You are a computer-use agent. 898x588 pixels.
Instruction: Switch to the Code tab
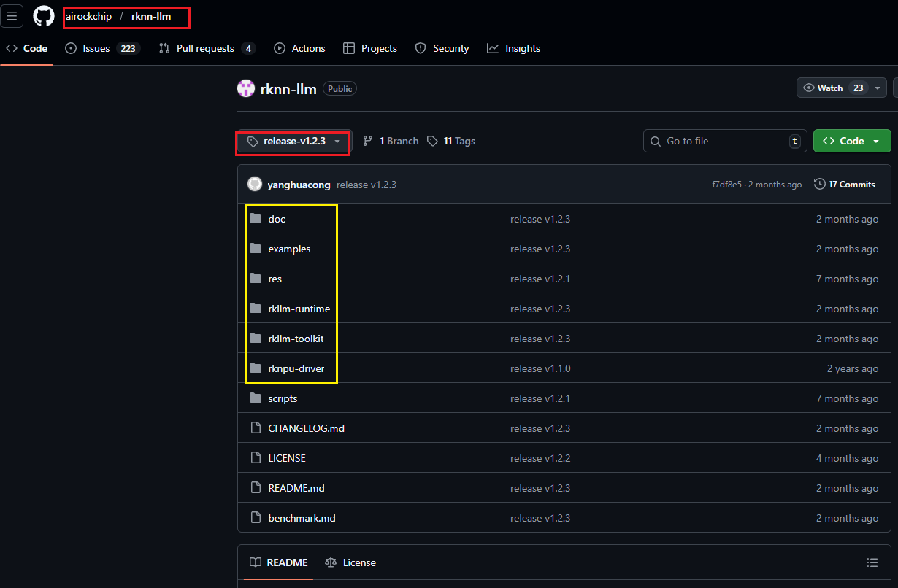(27, 48)
